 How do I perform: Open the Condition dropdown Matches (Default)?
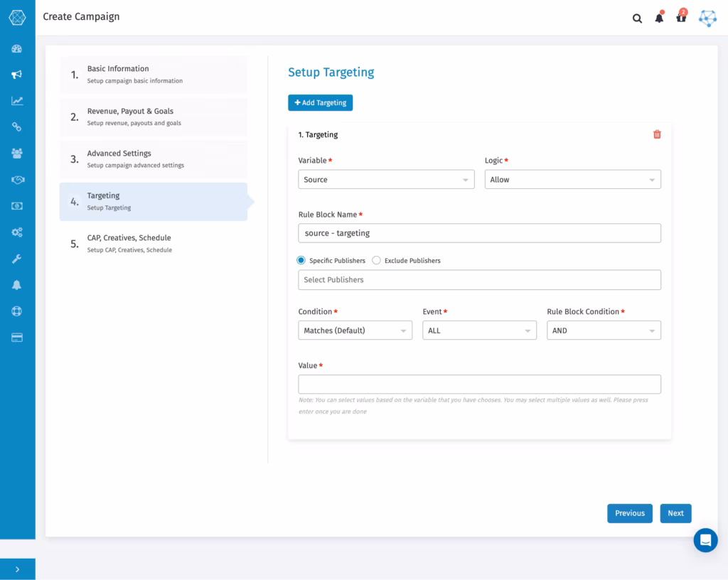pos(355,331)
